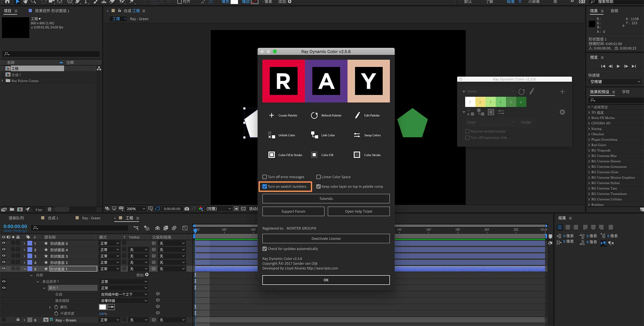Click the Color Fill & Stroke icon
The image size is (644, 326).
coord(271,155)
